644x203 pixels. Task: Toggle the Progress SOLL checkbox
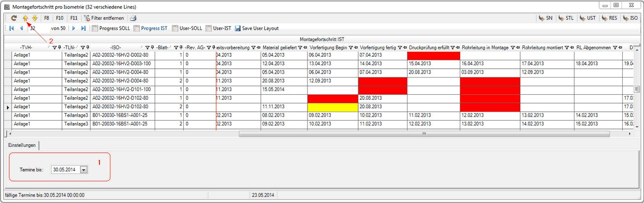point(95,29)
